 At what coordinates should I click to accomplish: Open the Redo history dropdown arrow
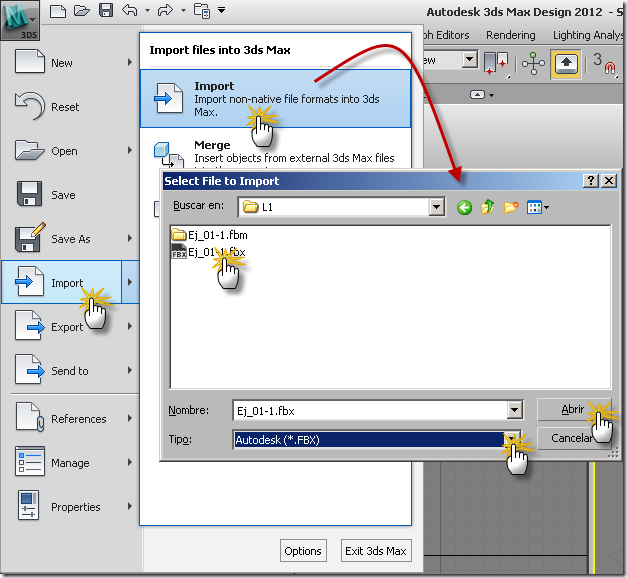click(x=183, y=11)
